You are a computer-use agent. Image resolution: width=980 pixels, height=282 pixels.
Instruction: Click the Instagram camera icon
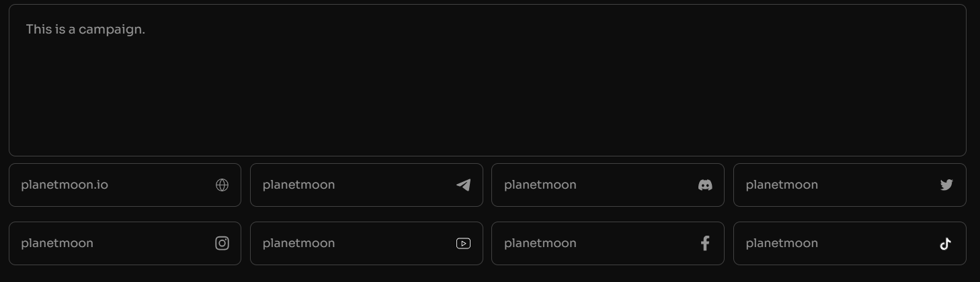pyautogui.click(x=222, y=244)
